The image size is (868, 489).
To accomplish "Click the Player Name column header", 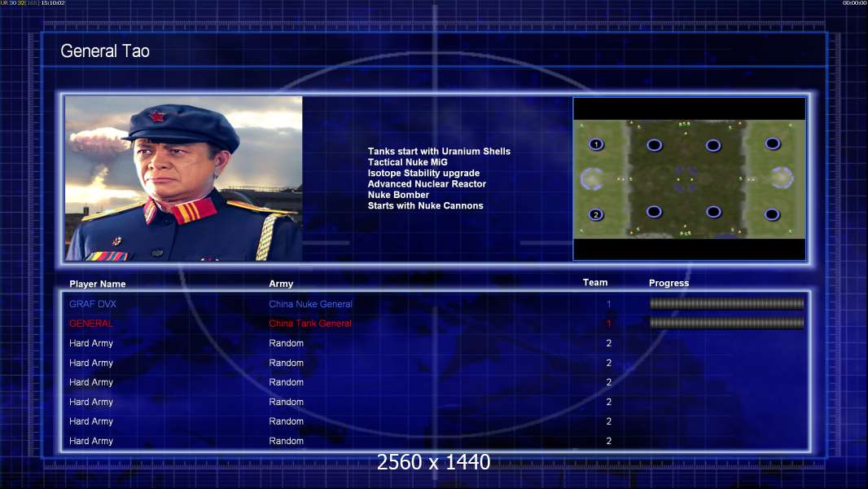I will click(98, 284).
